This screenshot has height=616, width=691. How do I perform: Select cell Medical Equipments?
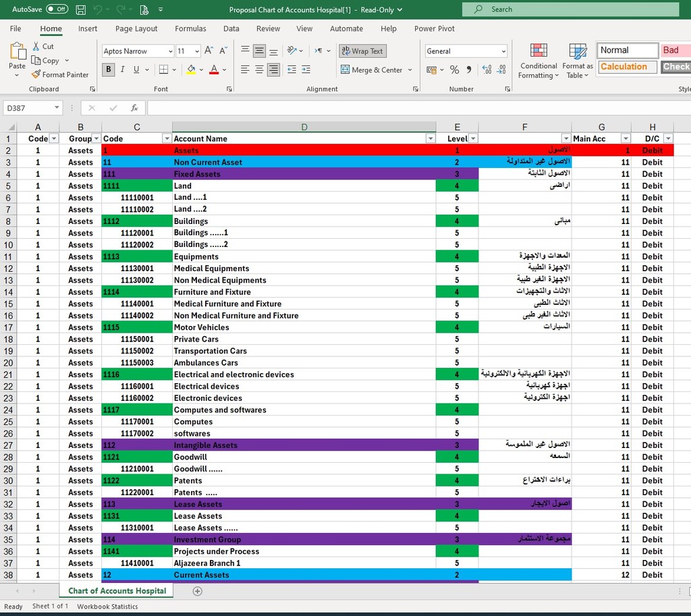click(x=304, y=269)
